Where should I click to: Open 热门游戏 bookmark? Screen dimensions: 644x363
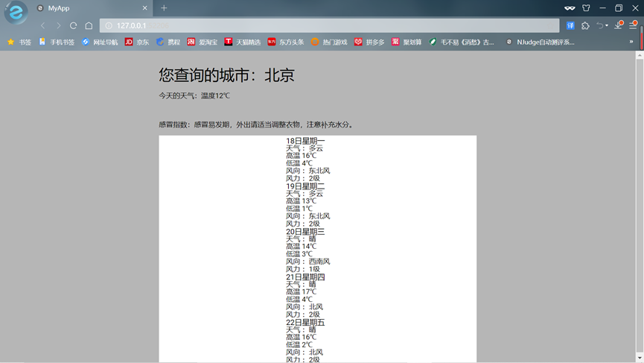click(x=329, y=42)
